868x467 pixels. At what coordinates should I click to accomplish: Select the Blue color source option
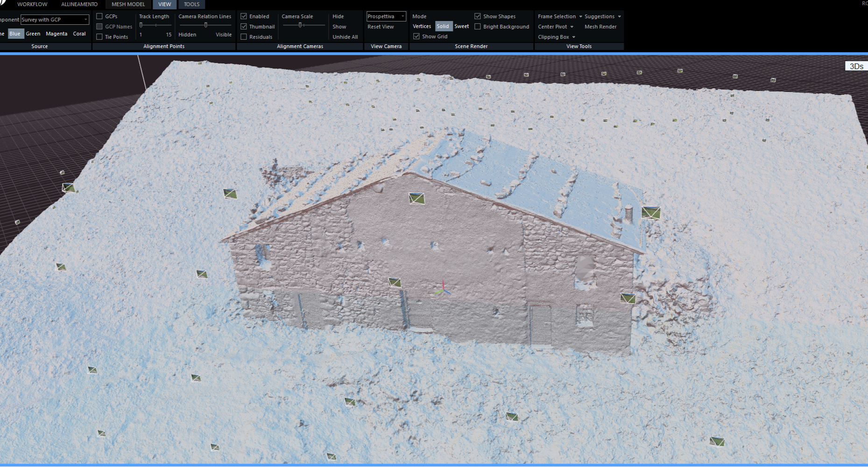15,34
